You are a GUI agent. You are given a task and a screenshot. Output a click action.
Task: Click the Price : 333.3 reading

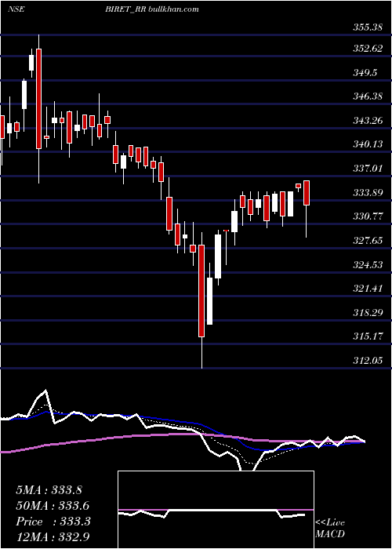(53, 522)
